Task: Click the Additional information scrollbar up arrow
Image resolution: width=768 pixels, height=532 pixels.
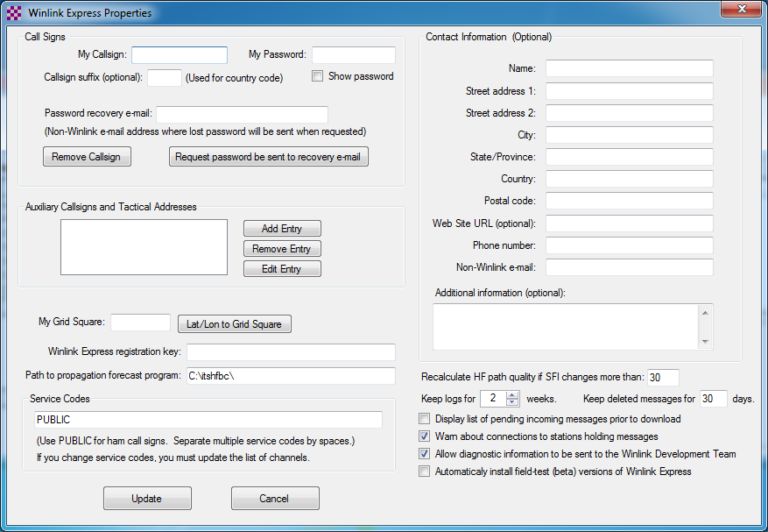Action: click(x=705, y=313)
